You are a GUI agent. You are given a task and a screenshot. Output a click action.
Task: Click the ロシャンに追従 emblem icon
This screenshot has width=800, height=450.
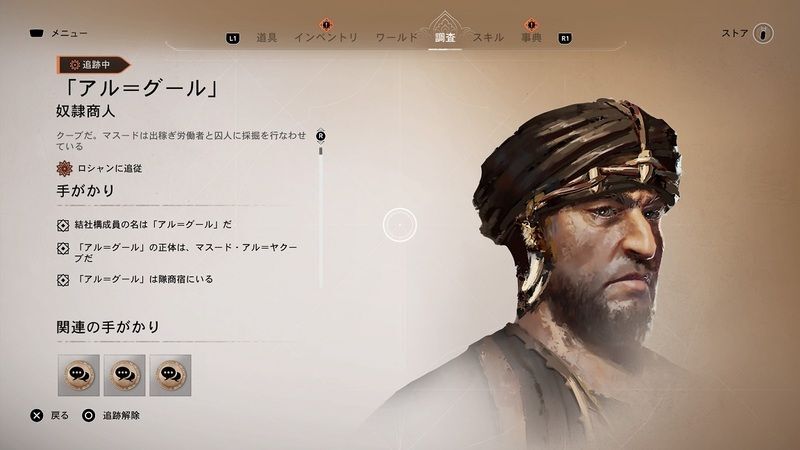click(x=64, y=168)
